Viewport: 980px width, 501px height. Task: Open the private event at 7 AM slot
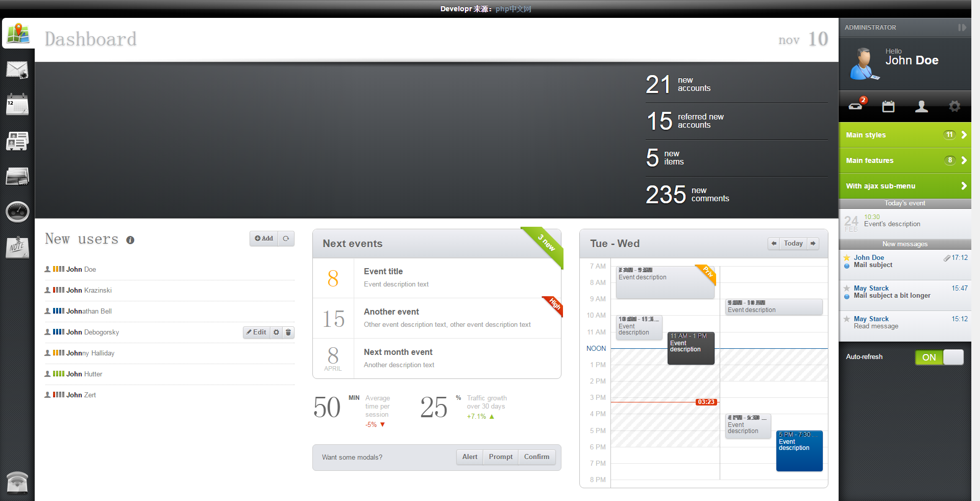pyautogui.click(x=665, y=282)
